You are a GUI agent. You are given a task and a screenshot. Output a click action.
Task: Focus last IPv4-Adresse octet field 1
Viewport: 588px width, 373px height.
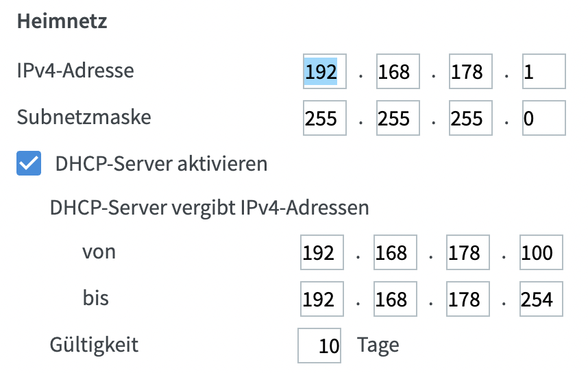[x=543, y=71]
